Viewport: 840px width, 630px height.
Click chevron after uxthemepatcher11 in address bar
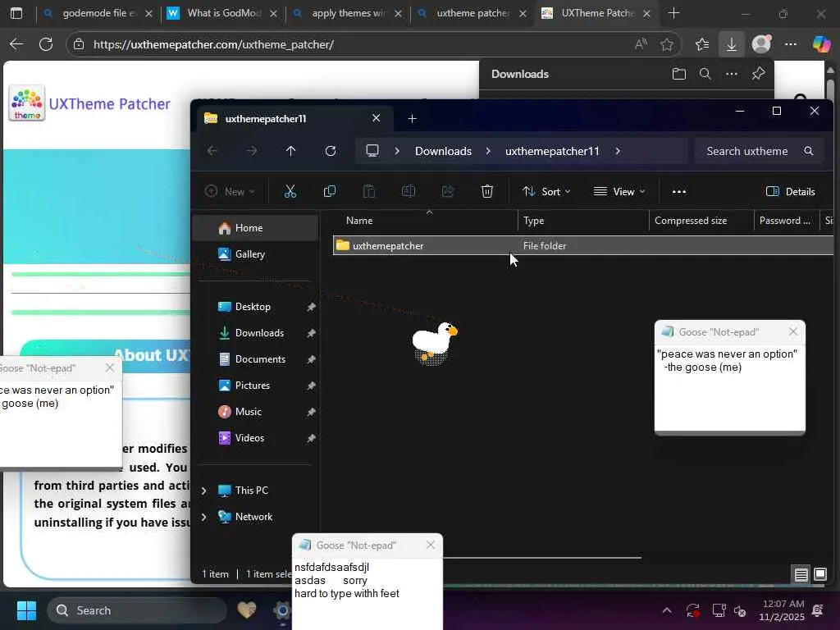pos(618,151)
